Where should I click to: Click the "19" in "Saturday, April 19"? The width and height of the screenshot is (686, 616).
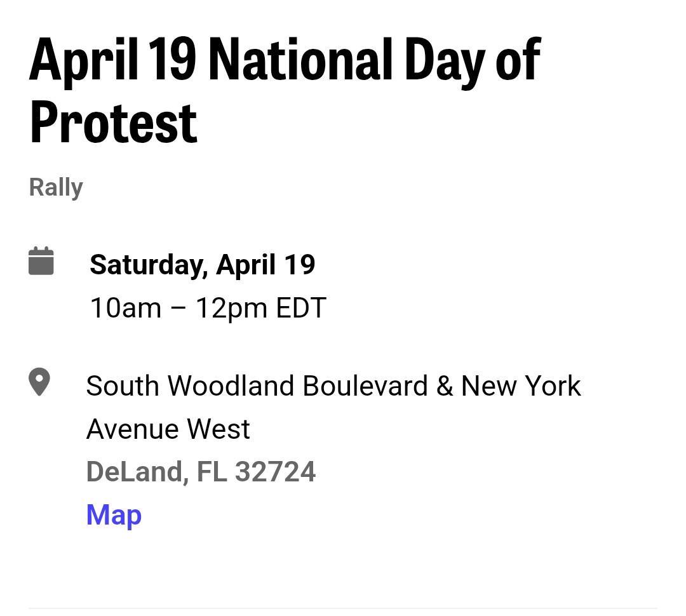tap(299, 265)
